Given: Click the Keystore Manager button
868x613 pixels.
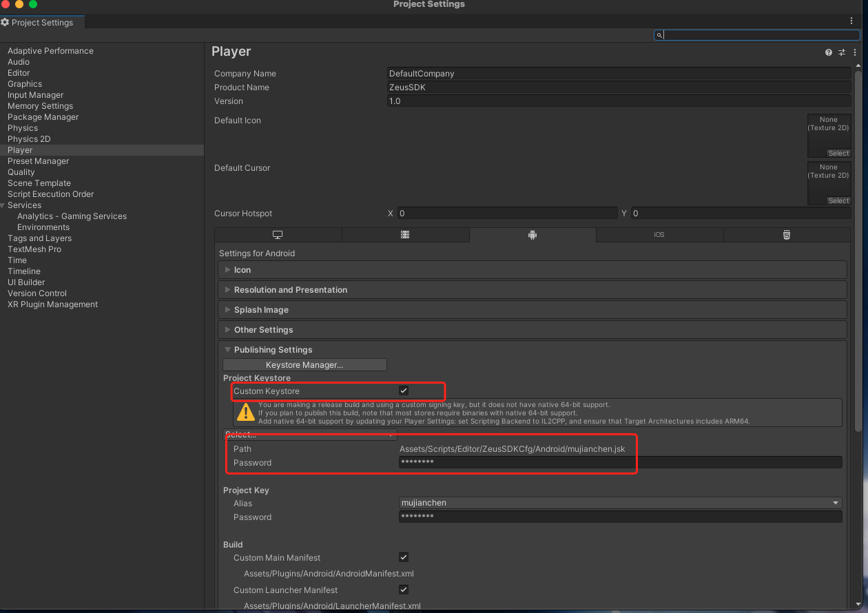Looking at the screenshot, I should tap(304, 365).
